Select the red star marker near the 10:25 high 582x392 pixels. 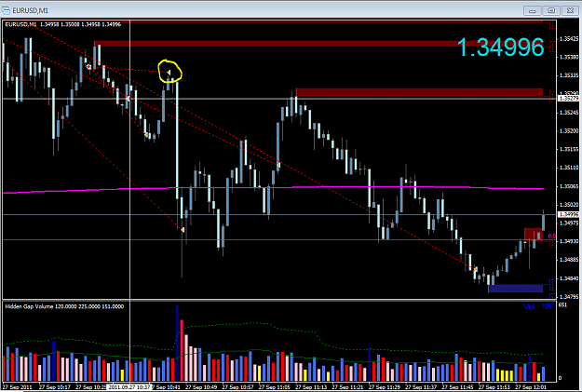89,67
